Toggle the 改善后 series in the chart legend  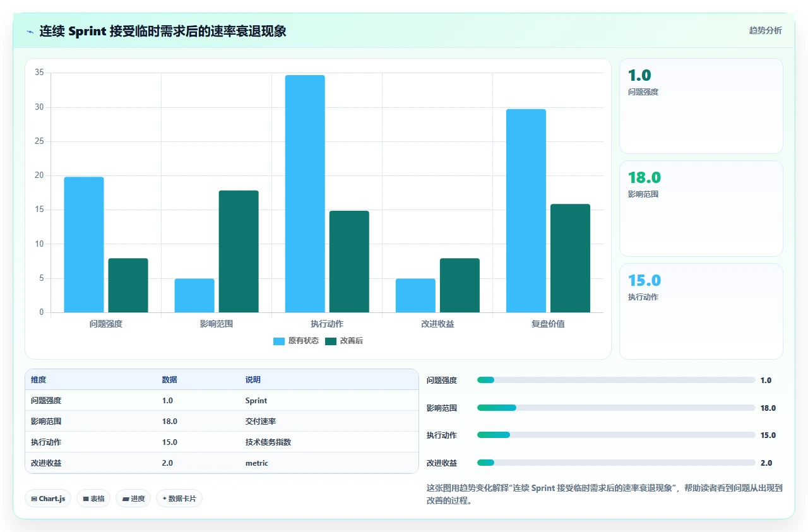[x=344, y=341]
